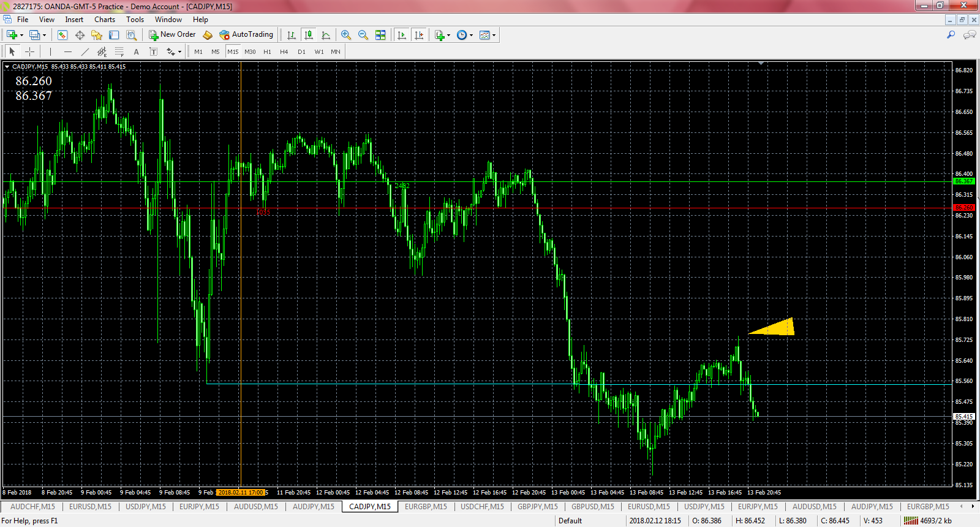Viewport: 980px width, 527px height.
Task: Open the Navigator folder-star icon
Action: 97,35
